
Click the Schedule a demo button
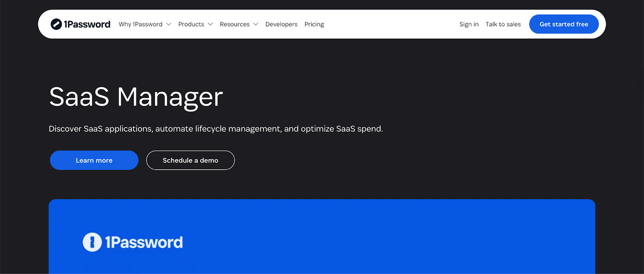click(190, 160)
